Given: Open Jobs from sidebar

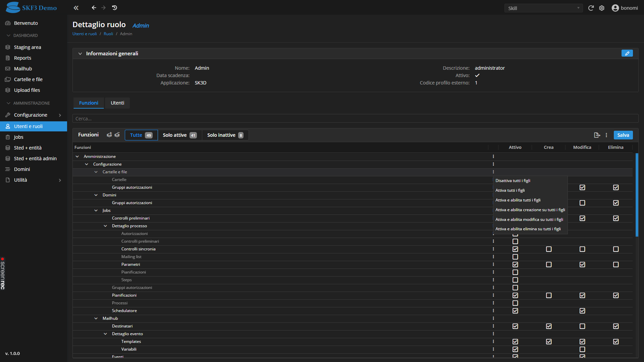Looking at the screenshot, I should [x=34, y=137].
